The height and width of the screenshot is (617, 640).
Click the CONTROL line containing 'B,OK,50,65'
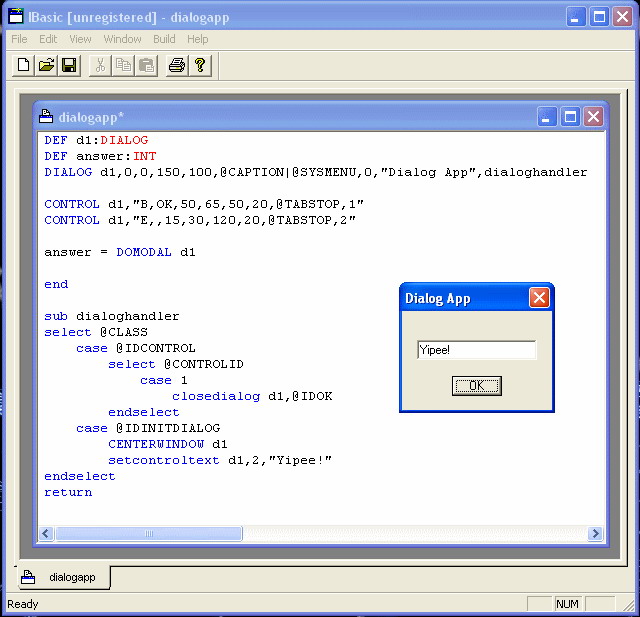[x=204, y=204]
